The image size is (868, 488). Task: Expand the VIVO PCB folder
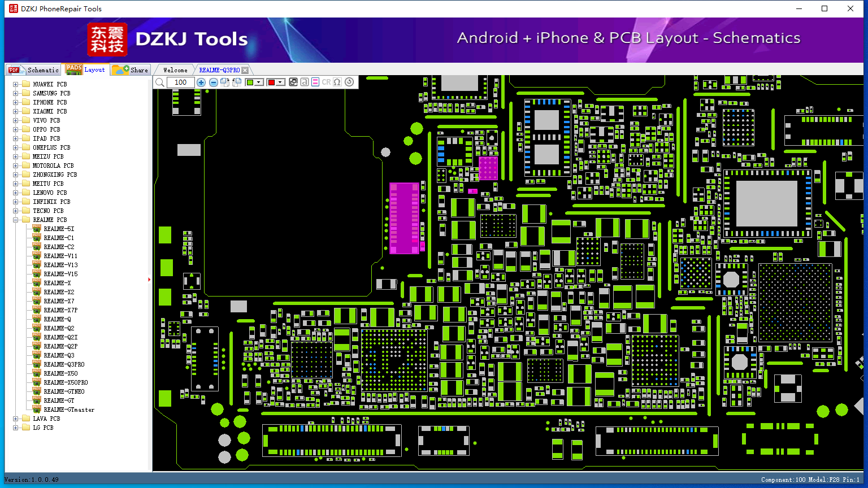pyautogui.click(x=16, y=120)
